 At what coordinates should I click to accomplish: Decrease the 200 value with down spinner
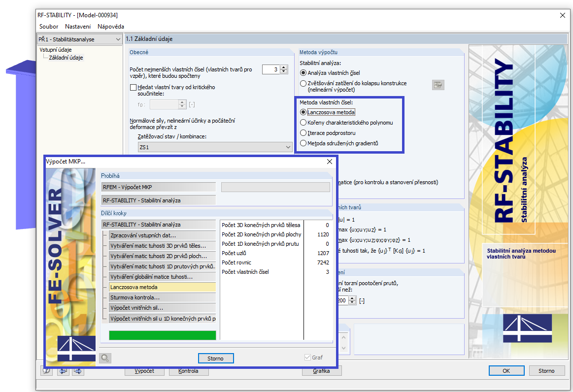pos(352,302)
